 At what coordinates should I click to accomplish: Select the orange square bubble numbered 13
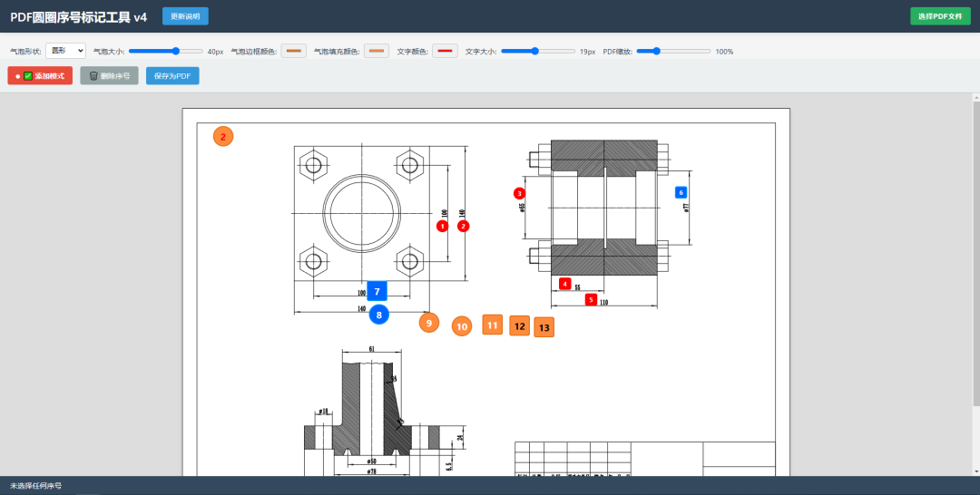click(x=544, y=327)
